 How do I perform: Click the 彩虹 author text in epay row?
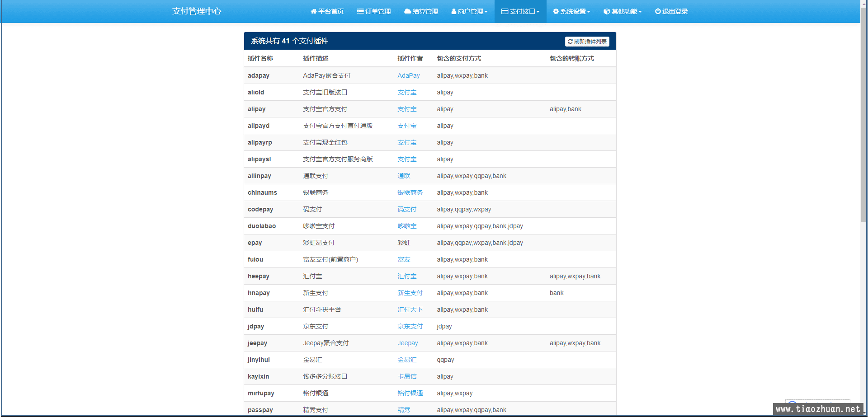[x=404, y=243]
